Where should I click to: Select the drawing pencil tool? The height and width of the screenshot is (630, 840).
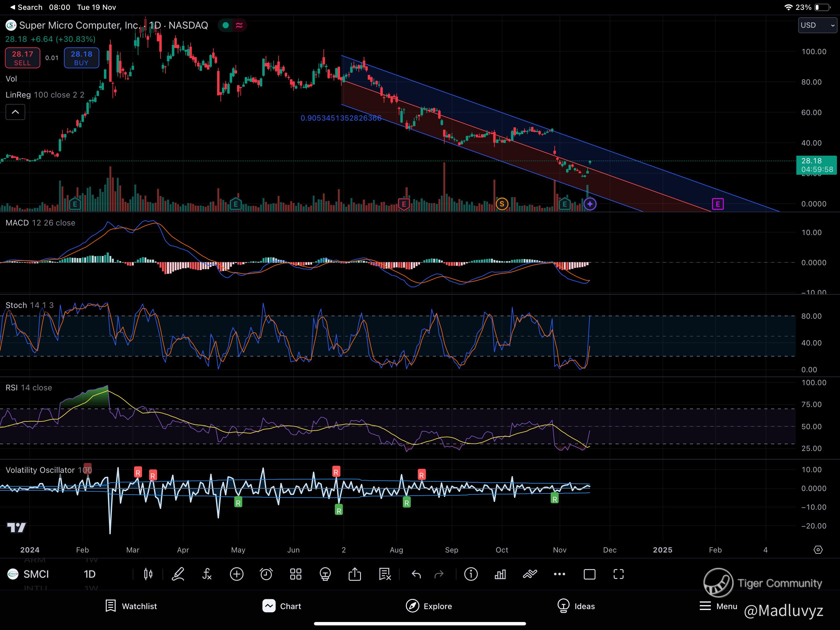pos(178,574)
